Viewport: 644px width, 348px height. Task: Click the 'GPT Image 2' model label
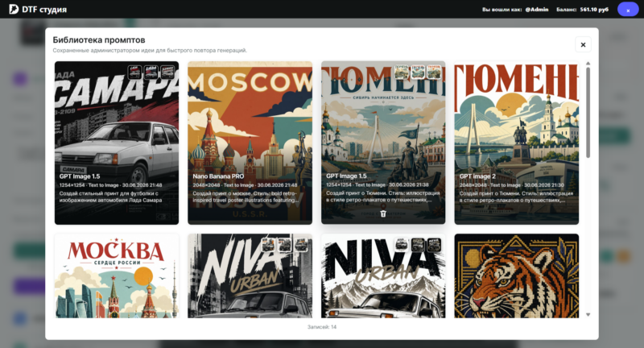point(477,176)
